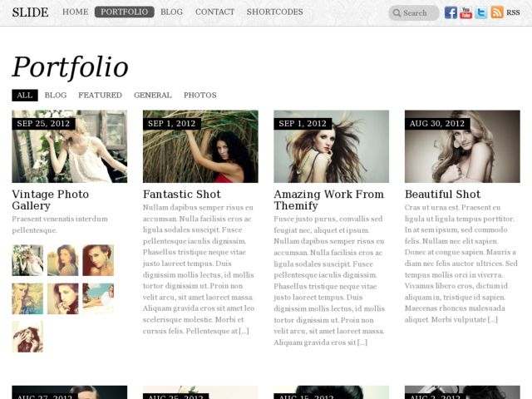Open the CONTACT menu item
This screenshot has width=532, height=399.
[214, 12]
